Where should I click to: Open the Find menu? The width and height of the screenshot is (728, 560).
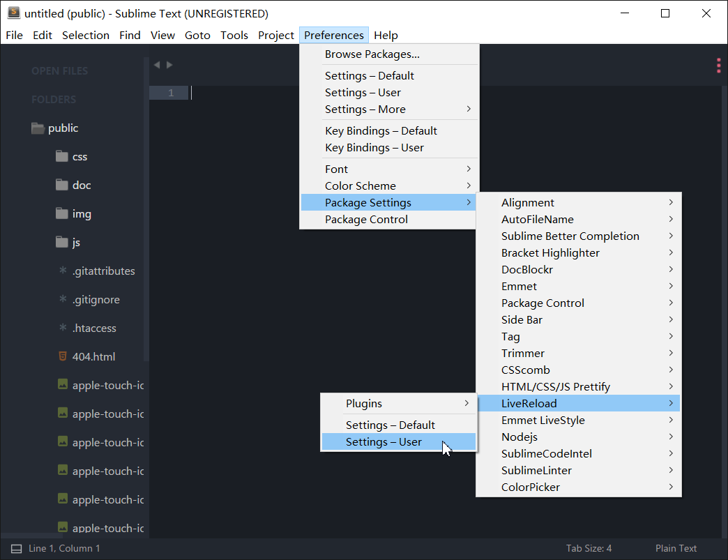click(x=130, y=36)
